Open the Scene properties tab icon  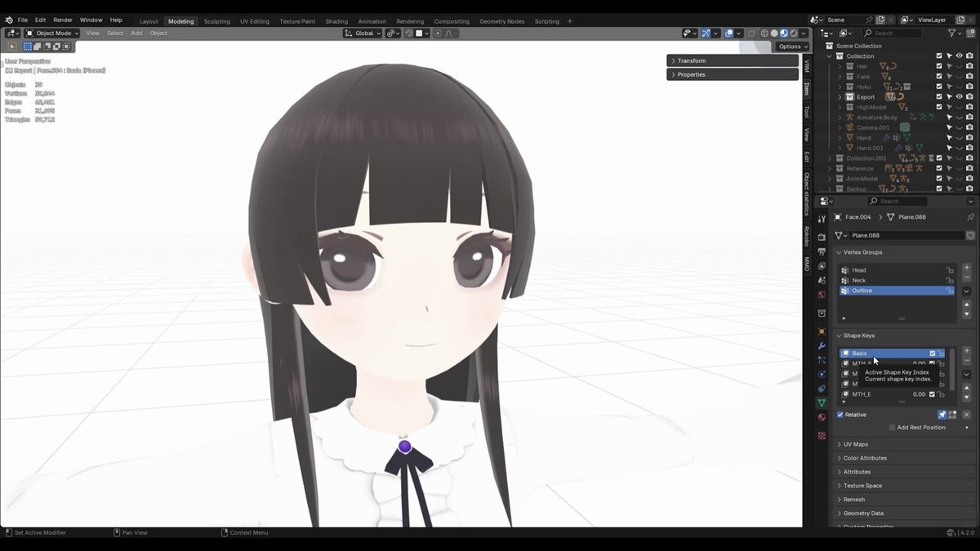(822, 280)
